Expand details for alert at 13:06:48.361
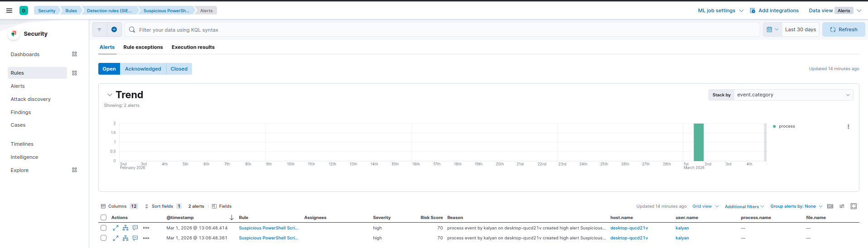This screenshot has height=248, width=868. [116, 238]
